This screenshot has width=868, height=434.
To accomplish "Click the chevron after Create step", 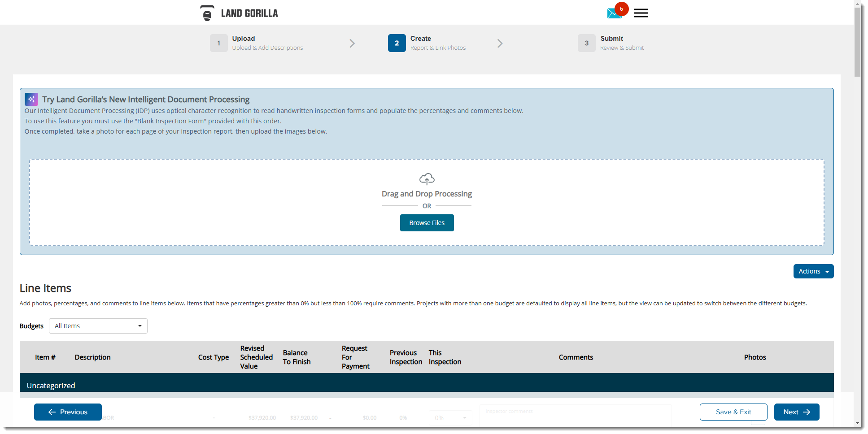I will (500, 43).
